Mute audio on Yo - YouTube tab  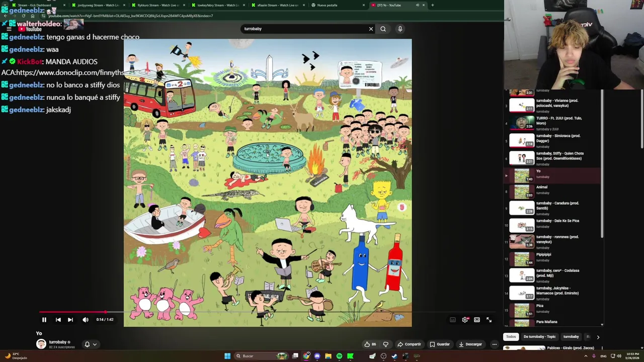coord(417,5)
